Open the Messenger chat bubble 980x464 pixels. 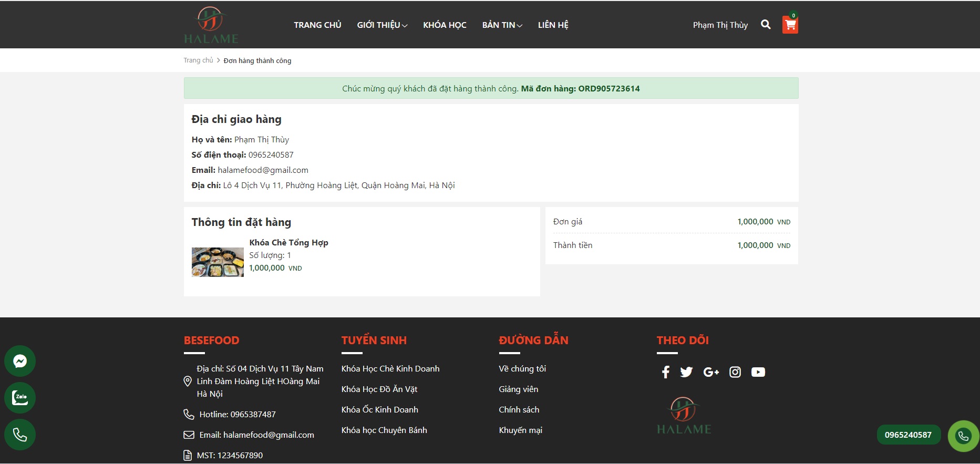20,361
